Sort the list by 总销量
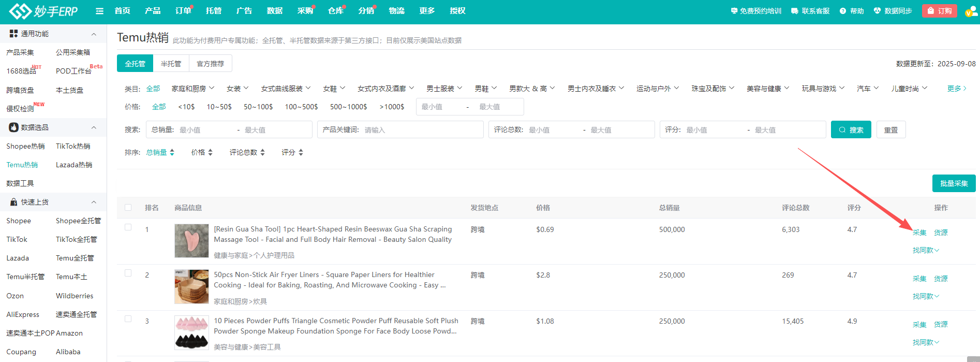 pyautogui.click(x=160, y=152)
